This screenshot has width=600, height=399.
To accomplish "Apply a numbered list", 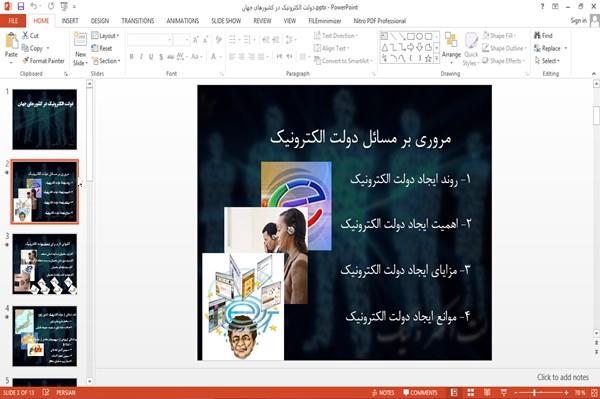I will pyautogui.click(x=247, y=39).
